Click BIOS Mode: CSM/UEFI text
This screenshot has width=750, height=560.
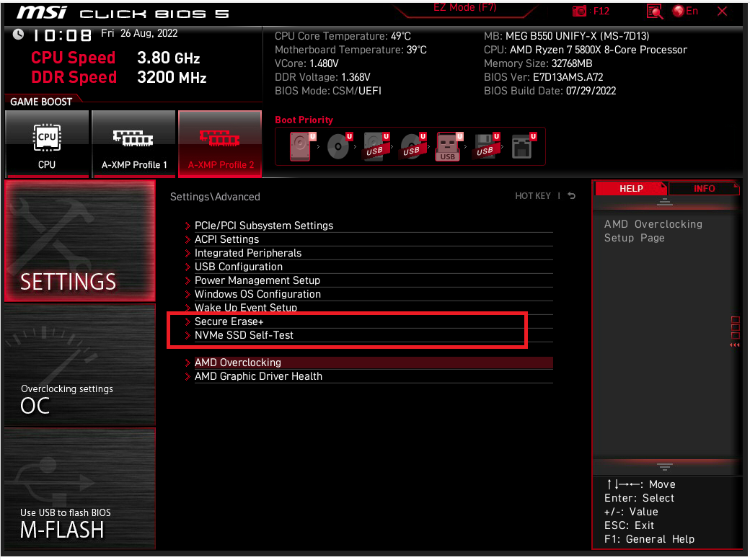327,91
